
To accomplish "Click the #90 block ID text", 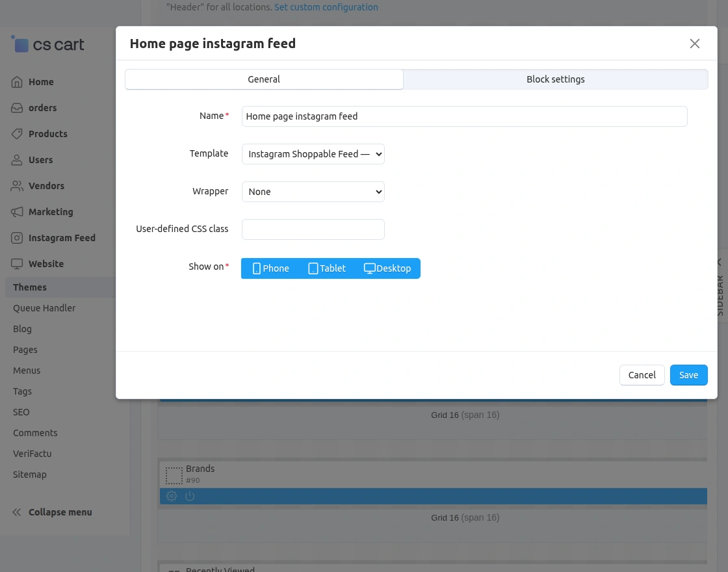I will tap(192, 480).
